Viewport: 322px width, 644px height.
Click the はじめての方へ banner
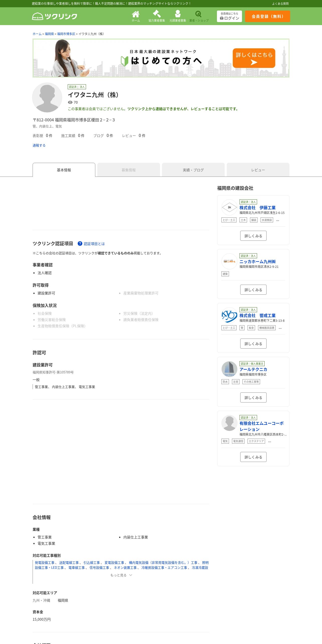click(x=161, y=58)
